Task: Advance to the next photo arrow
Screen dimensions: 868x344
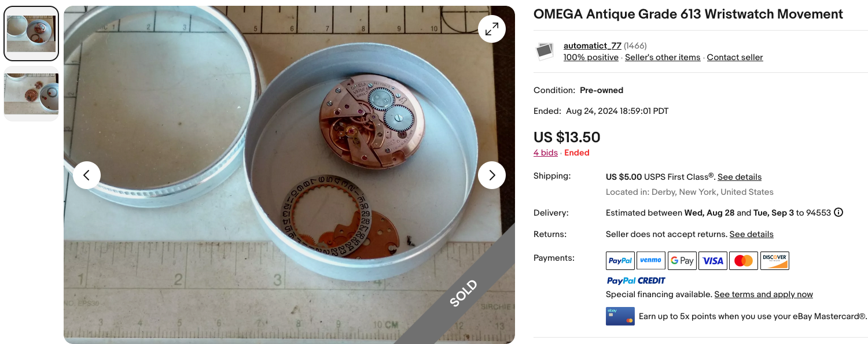Action: click(492, 175)
